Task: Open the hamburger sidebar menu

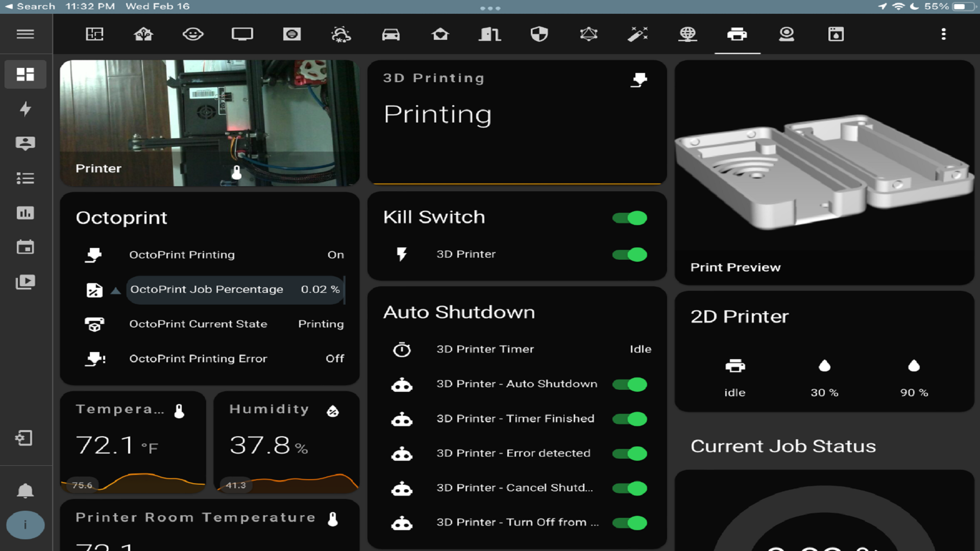Action: tap(25, 34)
